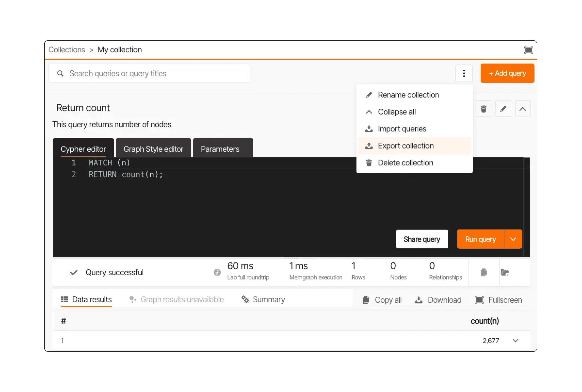582x392 pixels.
Task: Click the save-to-collection folder icon in status bar
Action: (x=505, y=272)
